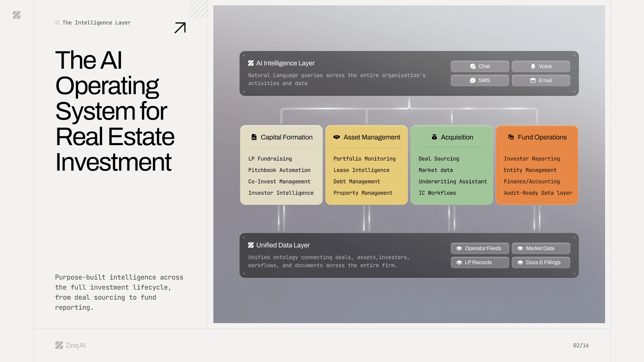
Task: Click Entity Management text
Action: 530,170
